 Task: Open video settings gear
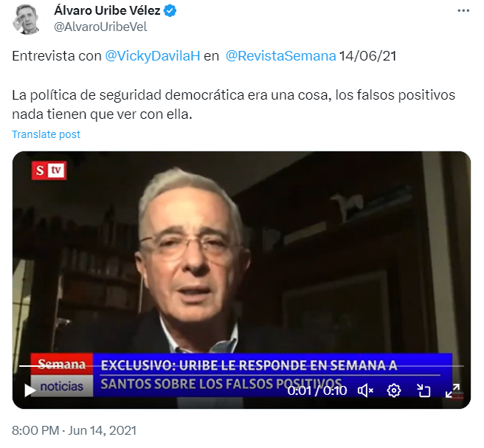click(x=393, y=390)
